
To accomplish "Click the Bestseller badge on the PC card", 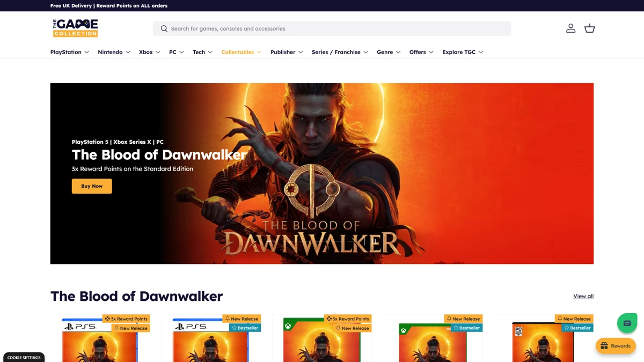I will coord(577,328).
